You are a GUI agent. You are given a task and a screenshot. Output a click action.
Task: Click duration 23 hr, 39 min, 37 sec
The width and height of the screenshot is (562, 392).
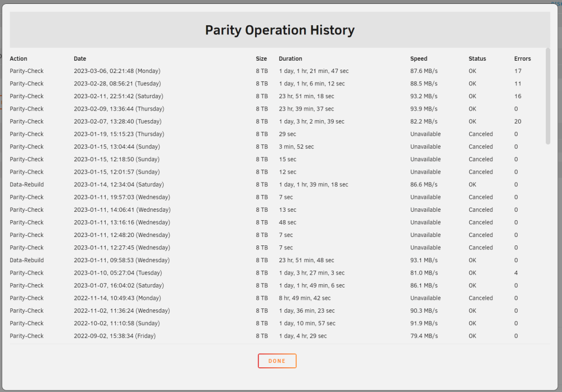click(306, 108)
